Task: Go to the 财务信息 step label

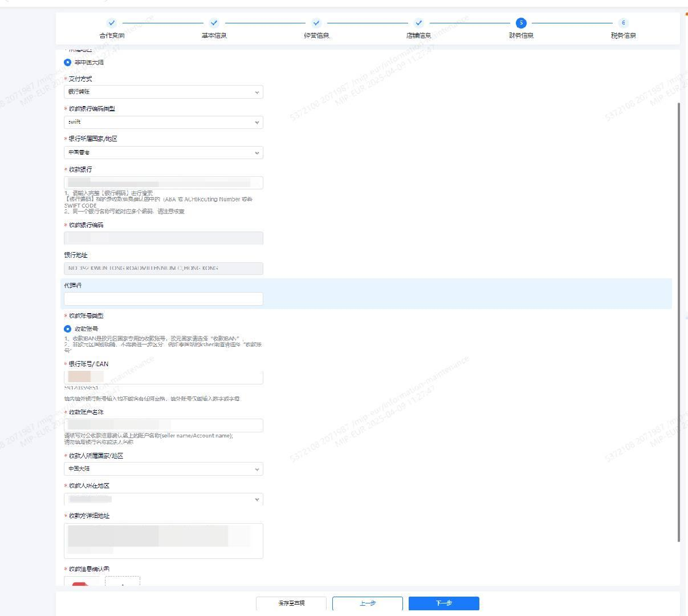Action: pos(521,35)
